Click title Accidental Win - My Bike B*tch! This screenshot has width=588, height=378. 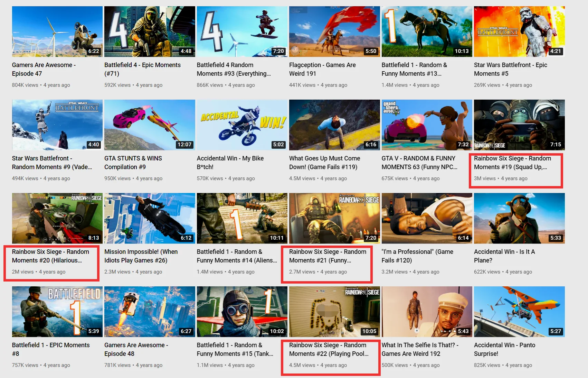pos(230,163)
